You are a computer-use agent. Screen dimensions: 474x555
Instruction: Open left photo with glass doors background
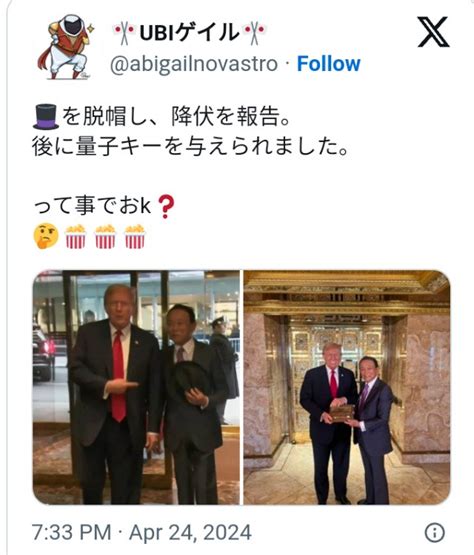tap(136, 387)
